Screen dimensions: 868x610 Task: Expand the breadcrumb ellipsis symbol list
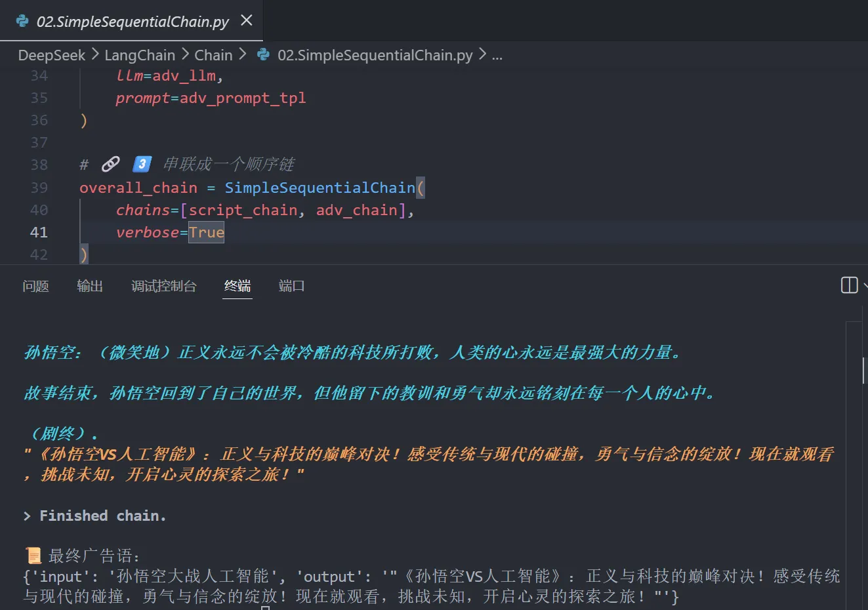tap(497, 55)
